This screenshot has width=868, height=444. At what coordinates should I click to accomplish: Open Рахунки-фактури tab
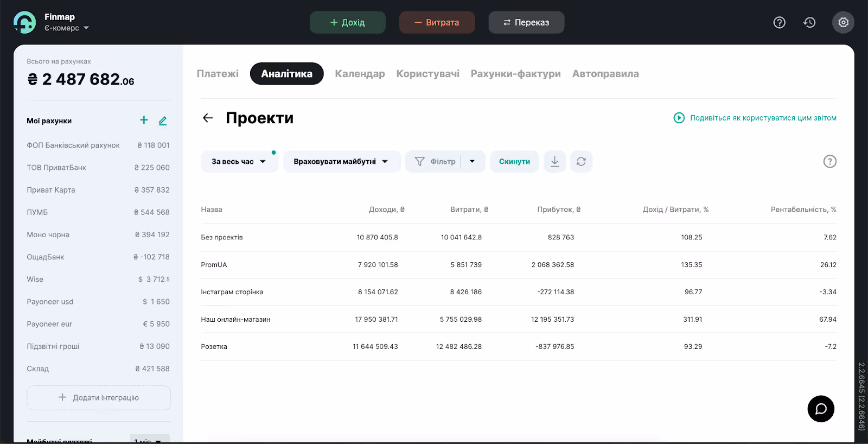[515, 74]
